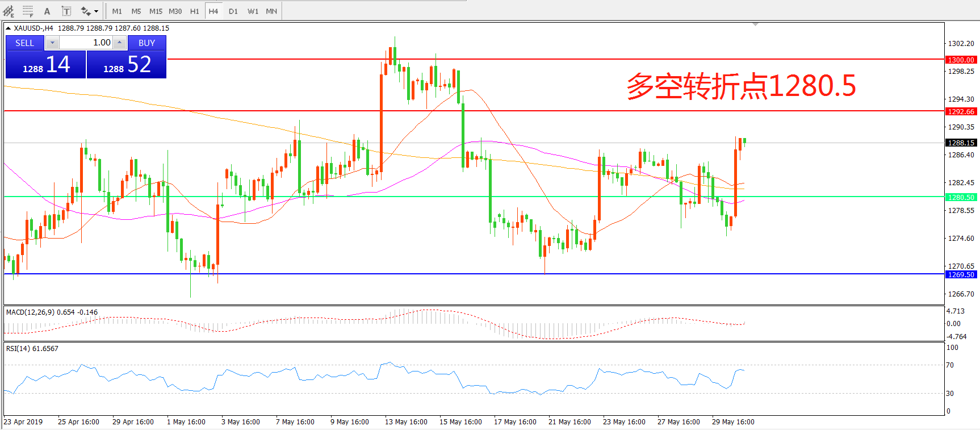Image resolution: width=980 pixels, height=430 pixels.
Task: Select the Fibonacci Retracement tool
Action: 28,11
